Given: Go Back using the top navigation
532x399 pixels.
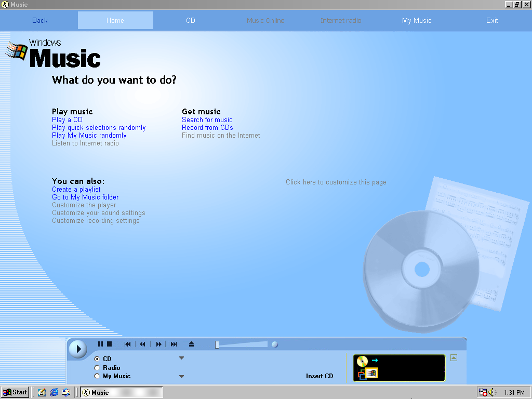Looking at the screenshot, I should [x=39, y=20].
